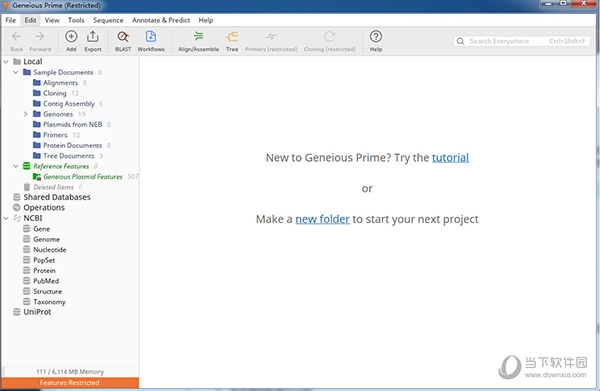Select the Local folder icon
This screenshot has height=391, width=600.
[17, 62]
